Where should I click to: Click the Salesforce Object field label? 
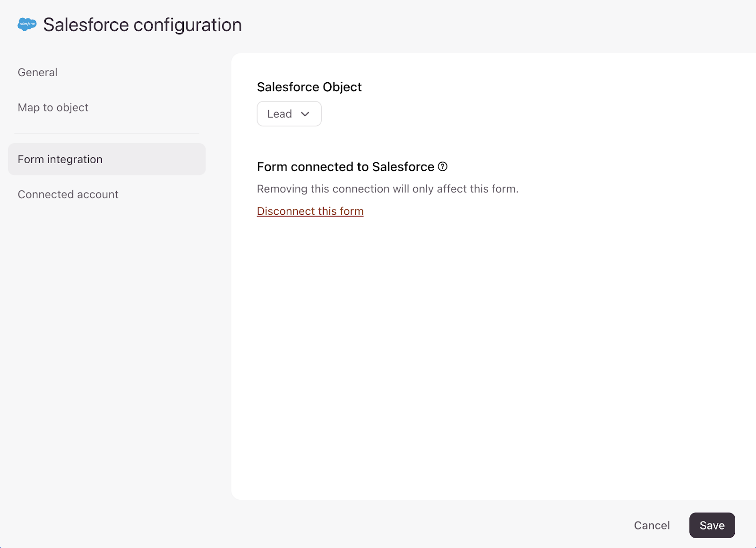point(309,87)
